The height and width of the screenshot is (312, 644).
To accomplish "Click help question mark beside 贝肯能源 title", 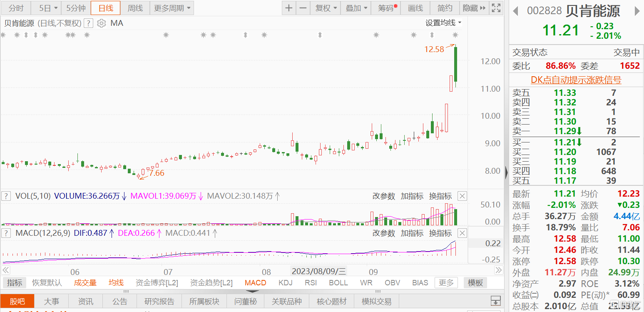I will pos(88,23).
